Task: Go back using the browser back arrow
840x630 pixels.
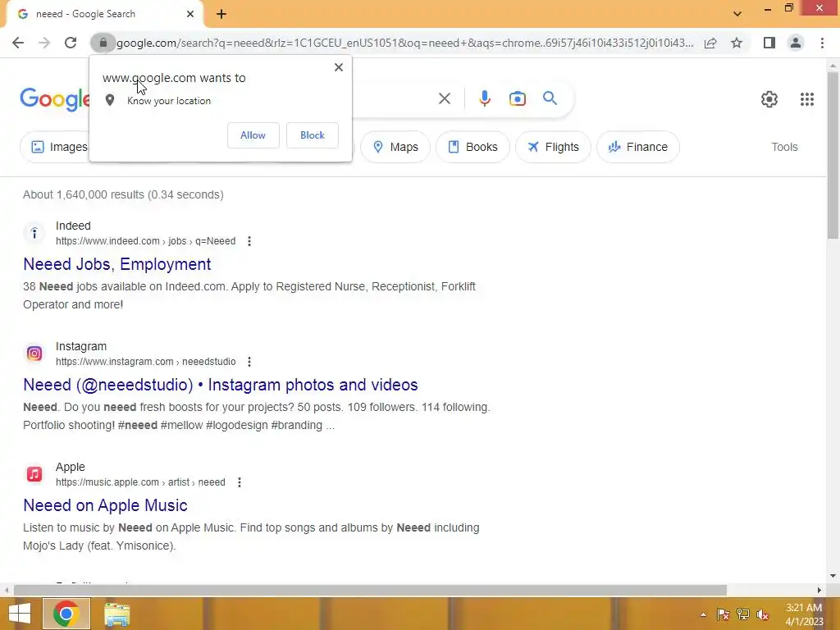Action: tap(18, 43)
